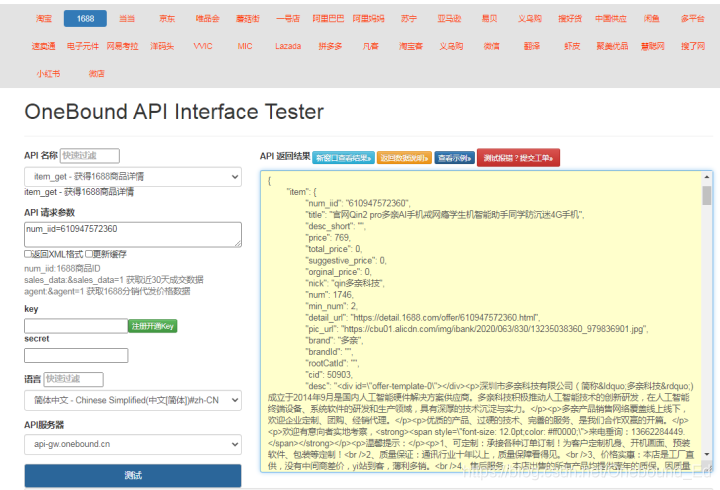Open the 翻译 tab

532,46
